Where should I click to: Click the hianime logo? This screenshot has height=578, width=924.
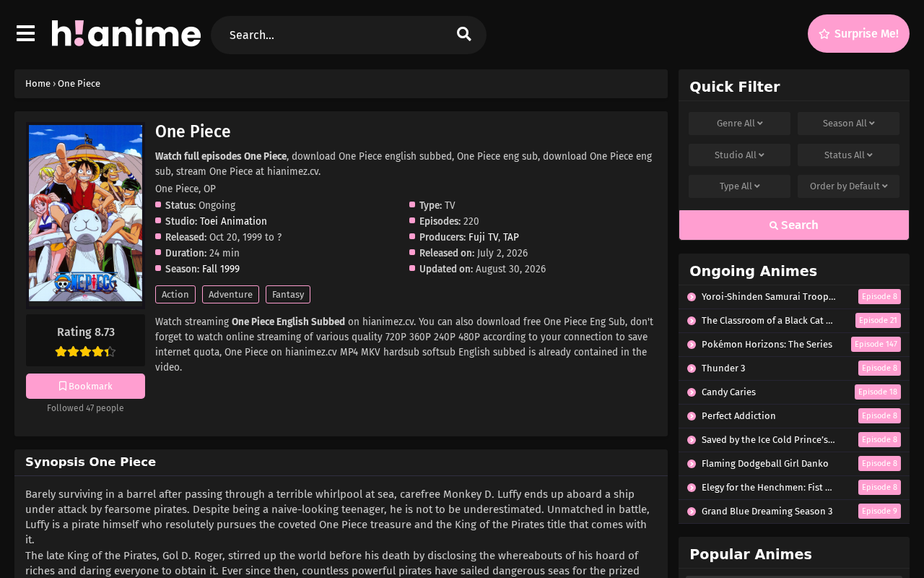coord(126,33)
